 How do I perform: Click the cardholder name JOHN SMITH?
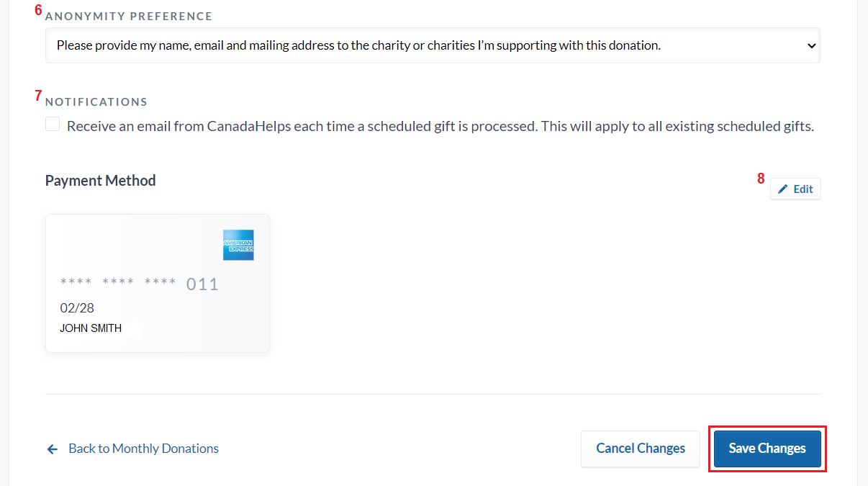[x=91, y=328]
